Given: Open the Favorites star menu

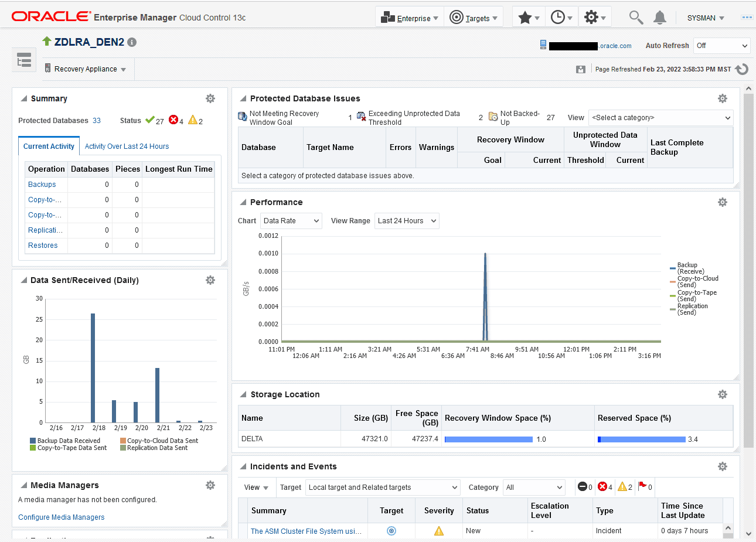Looking at the screenshot, I should click(529, 18).
